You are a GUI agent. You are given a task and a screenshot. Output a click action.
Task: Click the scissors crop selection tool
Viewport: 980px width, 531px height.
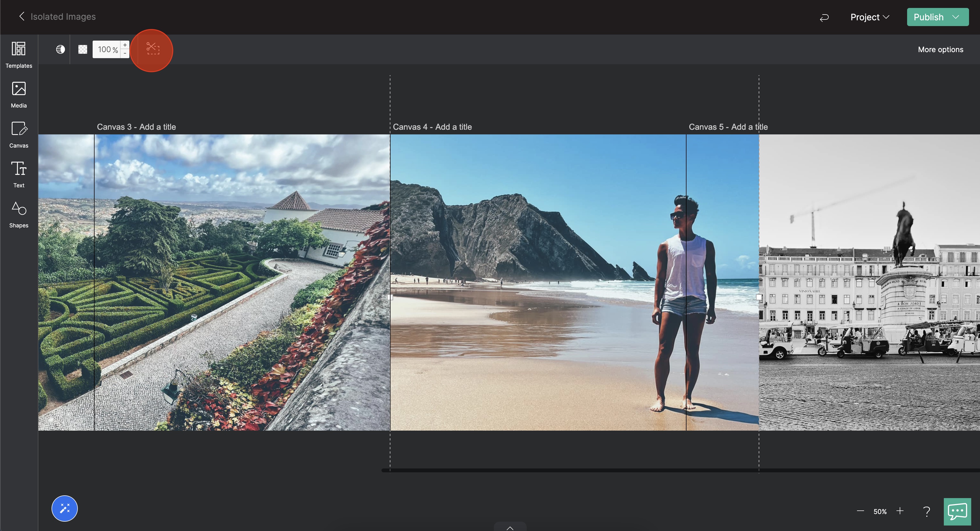[x=153, y=49]
